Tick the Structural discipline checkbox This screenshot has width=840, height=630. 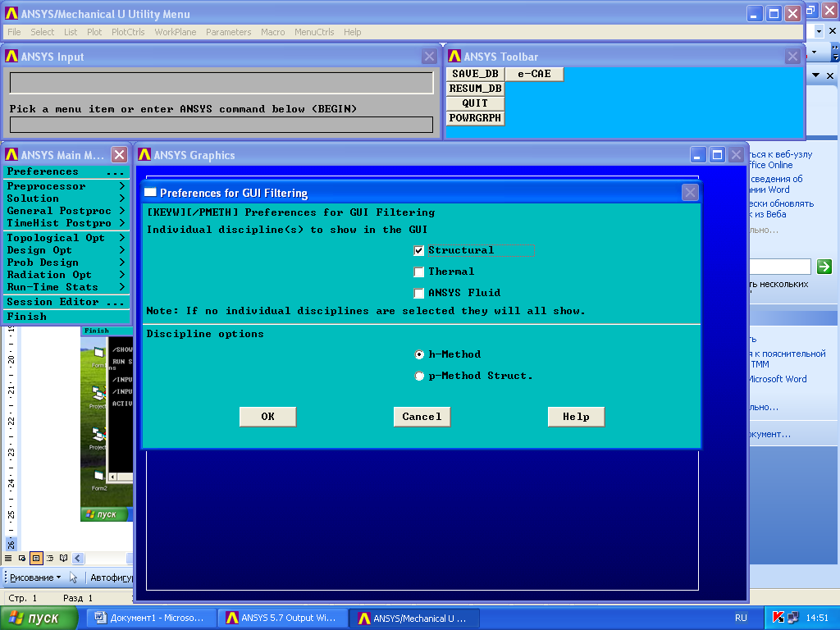pyautogui.click(x=419, y=250)
